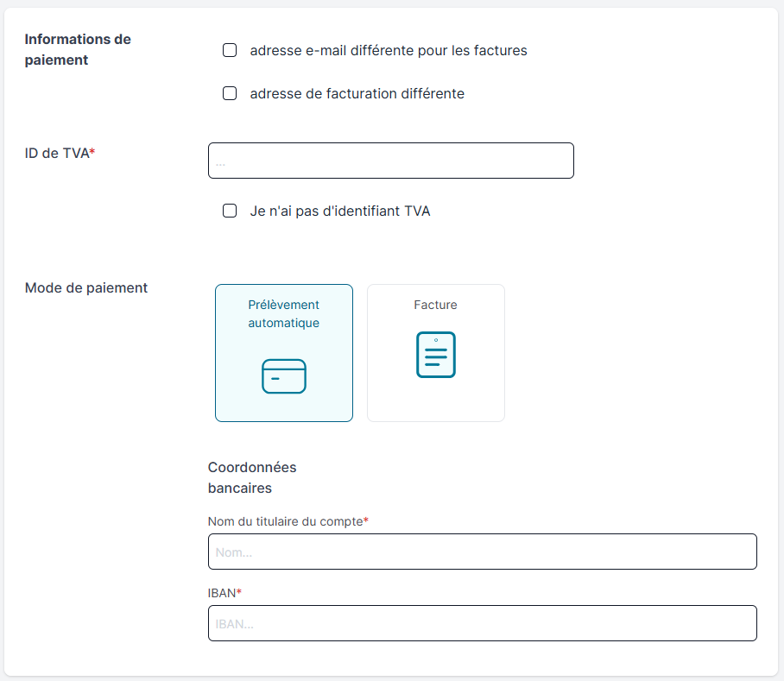Click the invoice document icon

coord(436,354)
